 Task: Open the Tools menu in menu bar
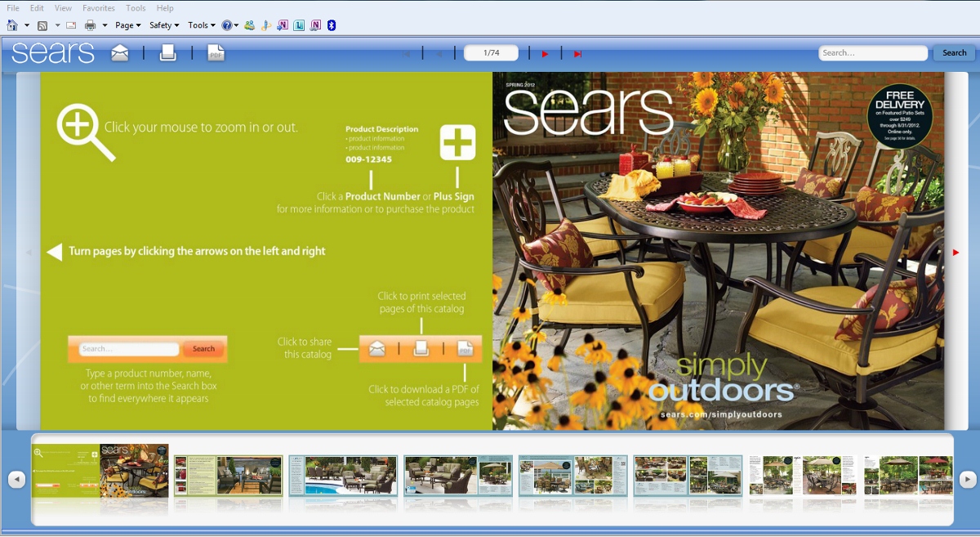point(136,8)
